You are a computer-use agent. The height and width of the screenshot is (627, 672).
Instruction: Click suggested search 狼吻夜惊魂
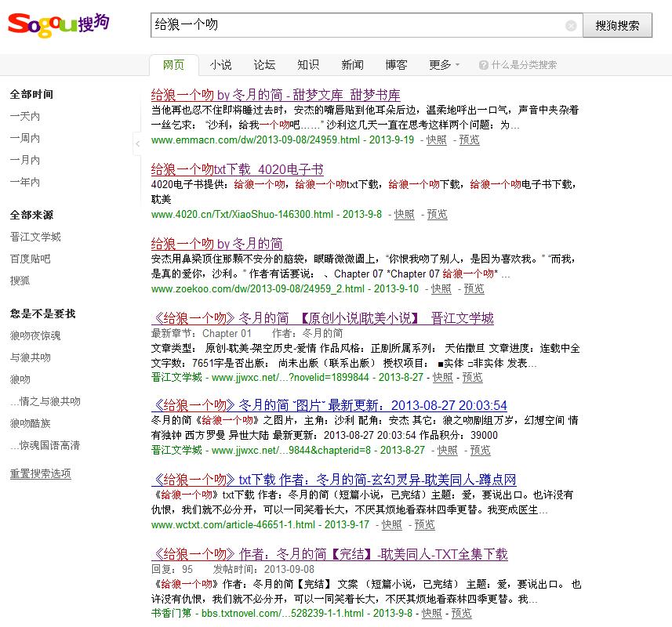point(35,335)
